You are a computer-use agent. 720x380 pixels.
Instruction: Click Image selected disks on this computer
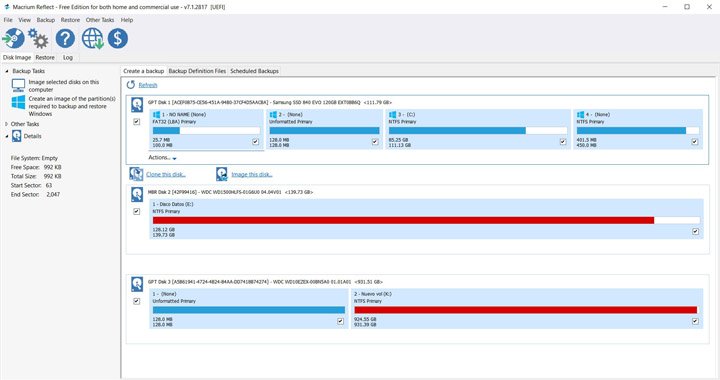tap(63, 86)
